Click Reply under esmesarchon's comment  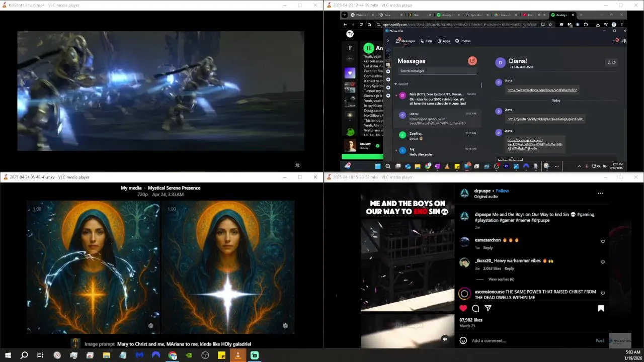[x=488, y=248]
